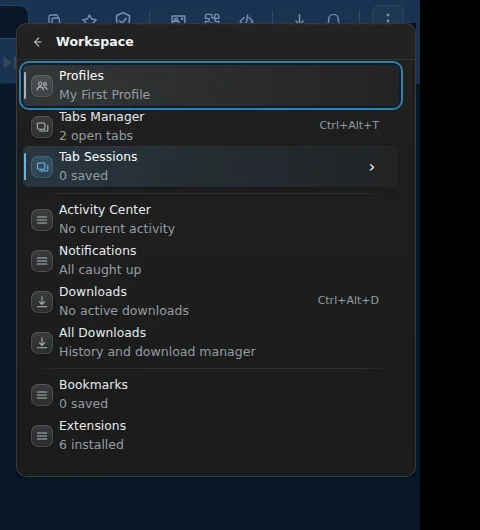Open Notifications showing All caught up
This screenshot has height=530, width=480.
tap(211, 260)
